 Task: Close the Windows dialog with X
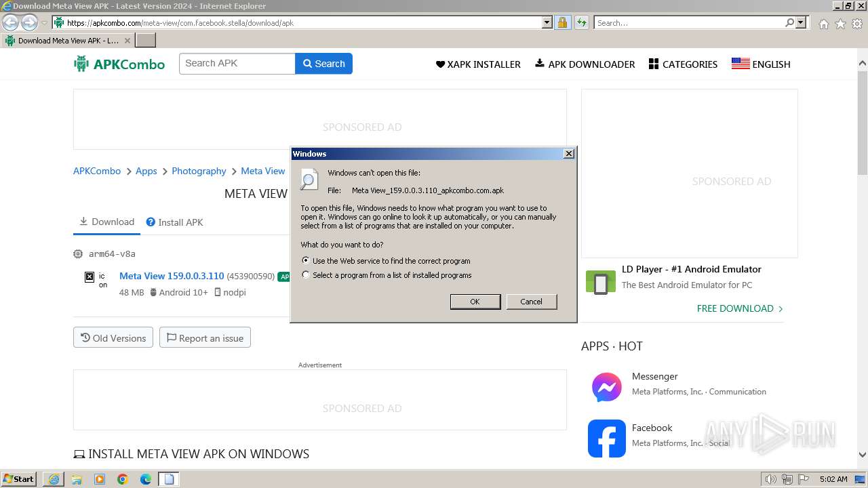[569, 154]
